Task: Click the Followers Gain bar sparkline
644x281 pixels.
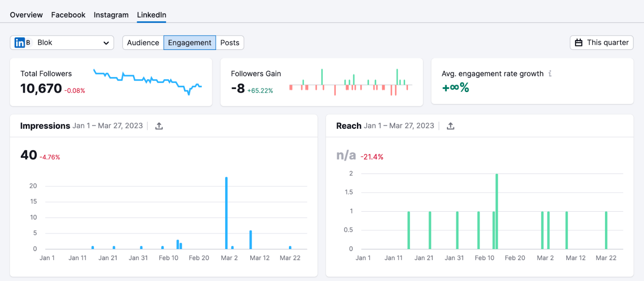Action: pos(350,82)
